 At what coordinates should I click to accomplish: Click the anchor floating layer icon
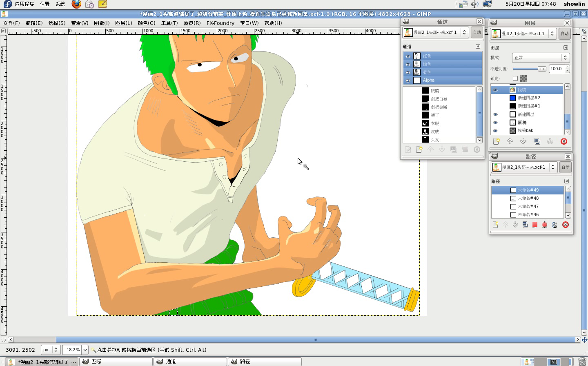(550, 141)
